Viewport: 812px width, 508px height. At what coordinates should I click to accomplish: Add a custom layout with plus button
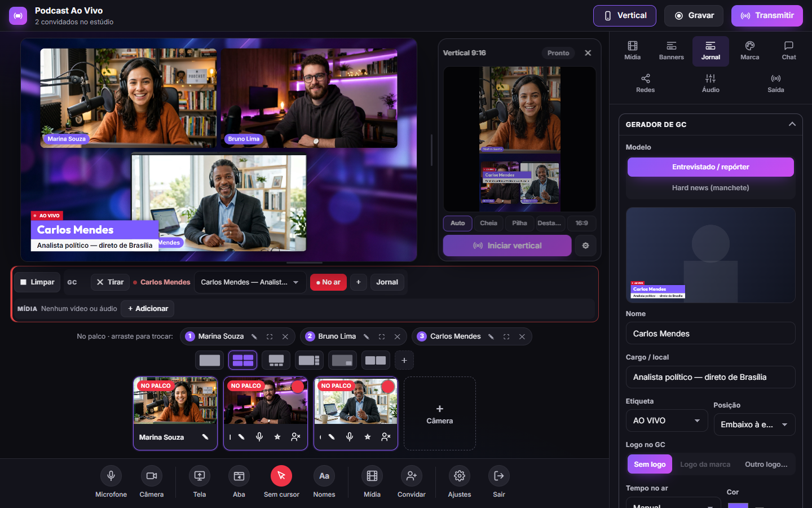[x=404, y=360]
